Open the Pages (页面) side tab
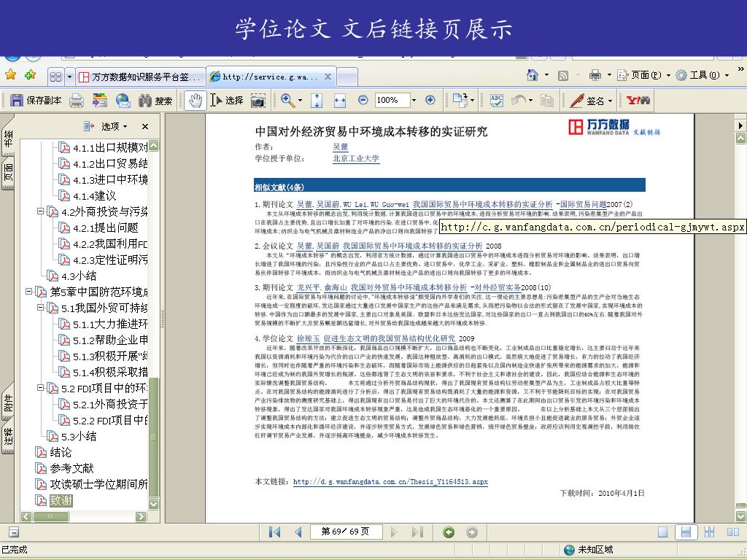 tap(8, 172)
